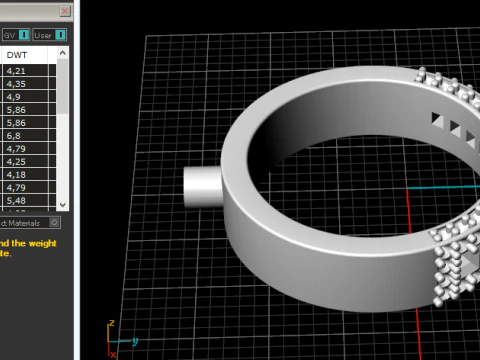
Task: Select the 4,25 DWT cell
Action: pyautogui.click(x=25, y=162)
